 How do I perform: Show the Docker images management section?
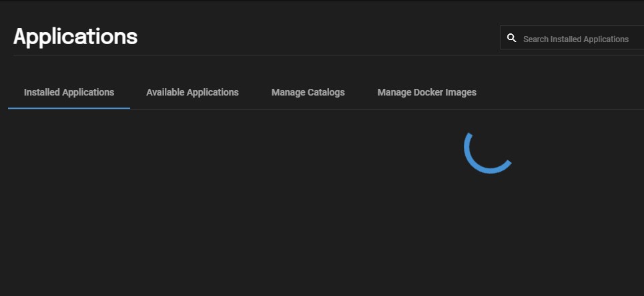point(426,92)
